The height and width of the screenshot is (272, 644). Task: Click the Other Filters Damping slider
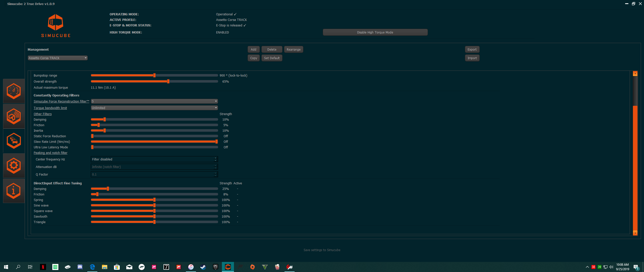(154, 119)
